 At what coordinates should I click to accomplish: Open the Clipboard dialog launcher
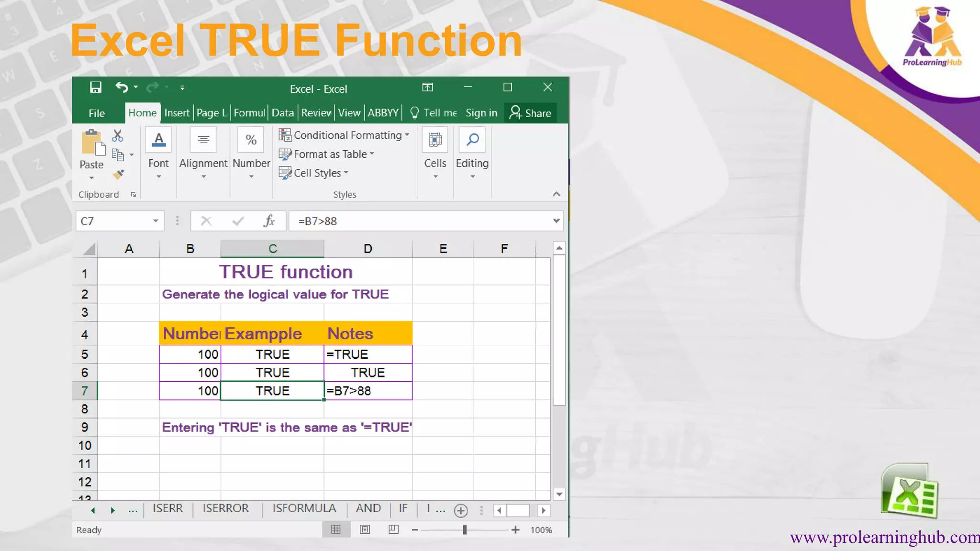(x=134, y=195)
